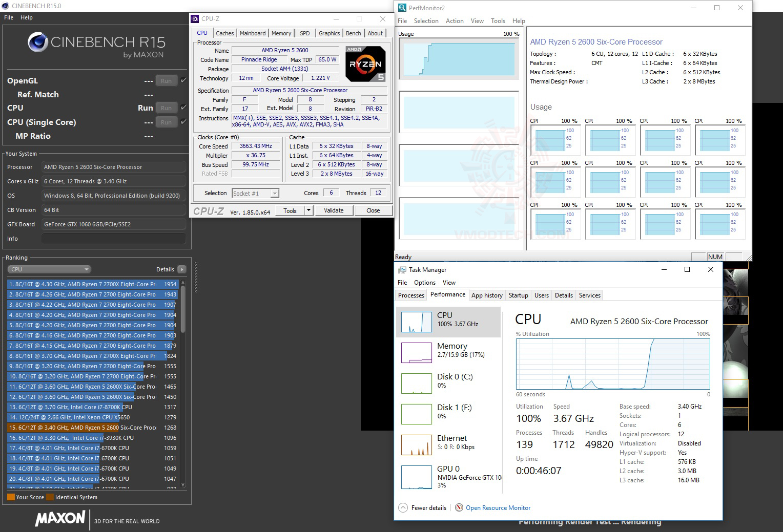Open the About tab in CPU-Z
The width and height of the screenshot is (783, 532).
[x=375, y=33]
